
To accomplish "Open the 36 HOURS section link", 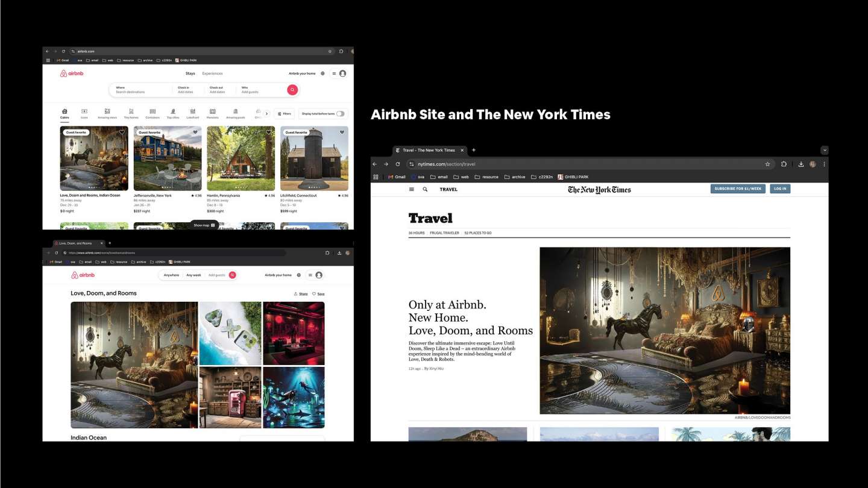I will click(x=417, y=233).
